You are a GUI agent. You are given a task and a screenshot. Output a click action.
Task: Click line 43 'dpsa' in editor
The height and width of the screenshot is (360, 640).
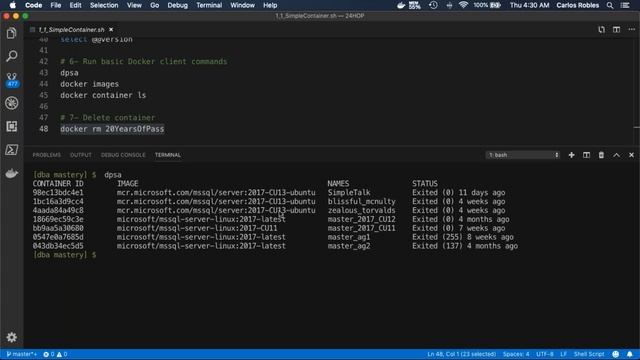tap(69, 73)
